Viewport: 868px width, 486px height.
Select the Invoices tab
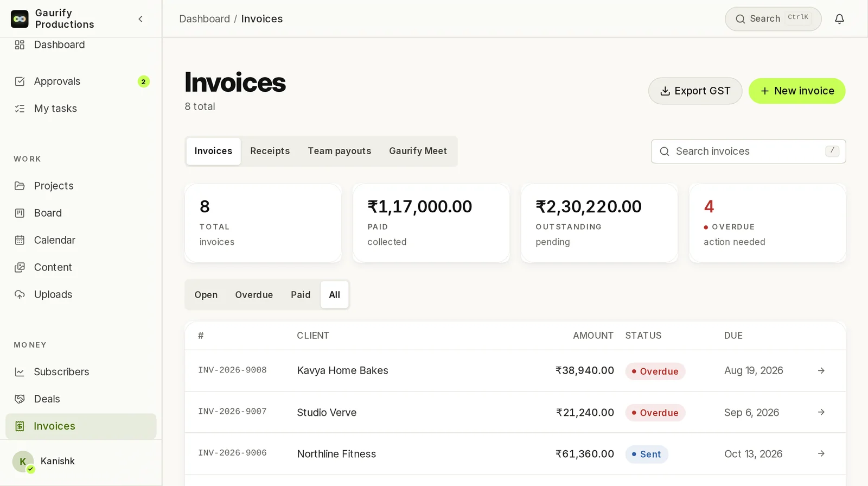point(213,151)
